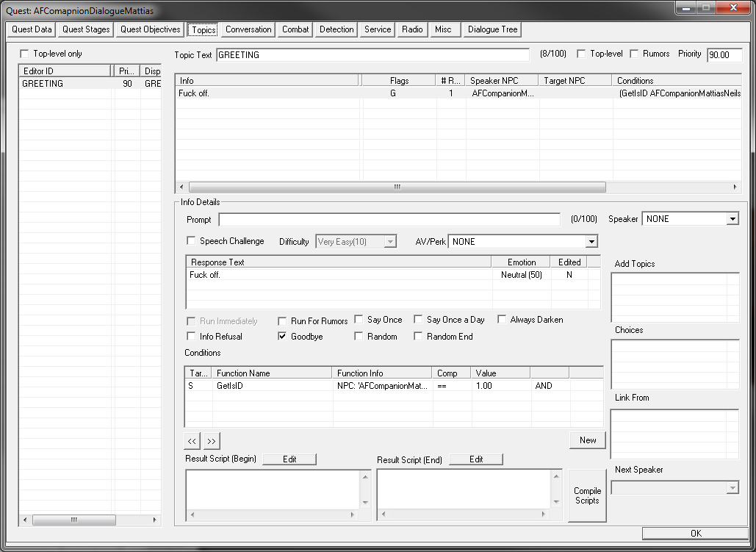Click the Add Topics list box

click(x=674, y=297)
